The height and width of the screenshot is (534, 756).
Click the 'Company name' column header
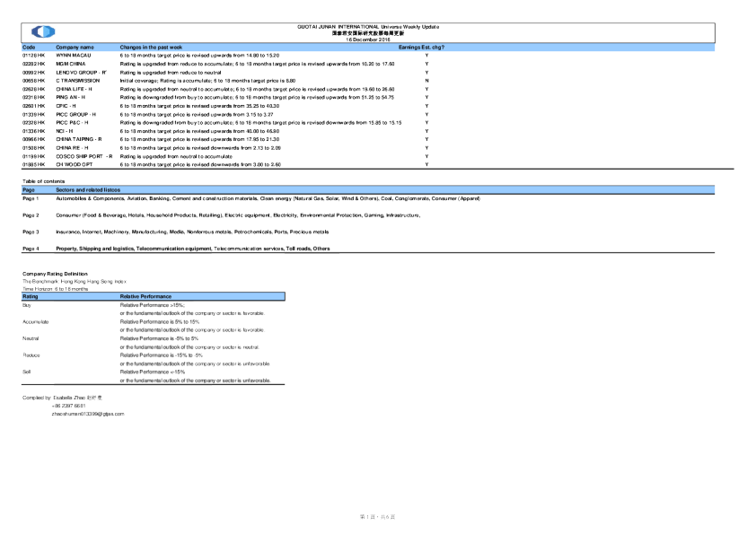pyautogui.click(x=75, y=47)
